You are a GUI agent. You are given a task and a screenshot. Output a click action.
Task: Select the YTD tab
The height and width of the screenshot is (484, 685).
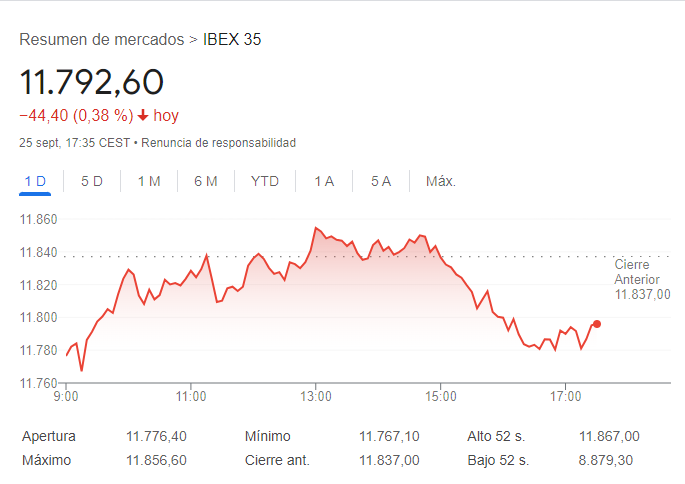265,181
